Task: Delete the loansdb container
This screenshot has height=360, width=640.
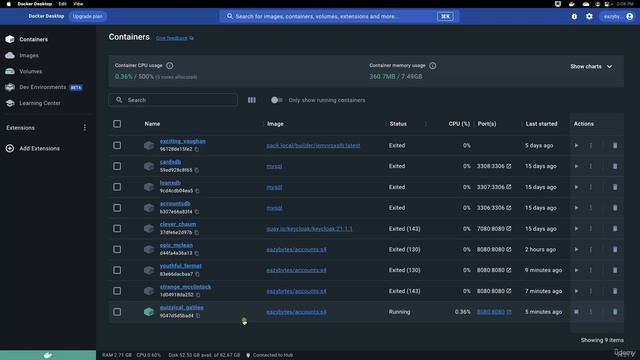Action: (615, 187)
